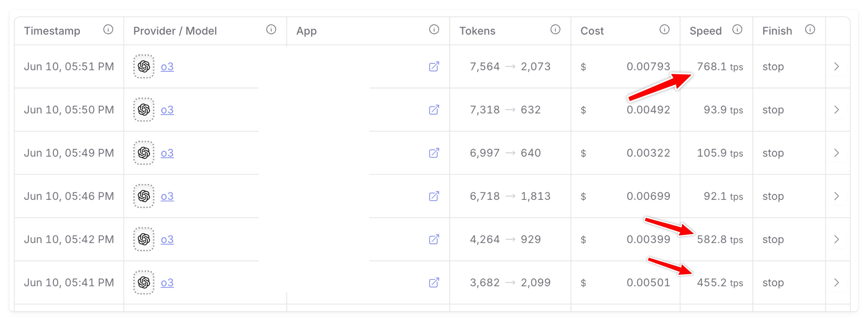This screenshot has height=321, width=868.
Task: Expand the 05:51 PM row chevron
Action: coord(836,66)
